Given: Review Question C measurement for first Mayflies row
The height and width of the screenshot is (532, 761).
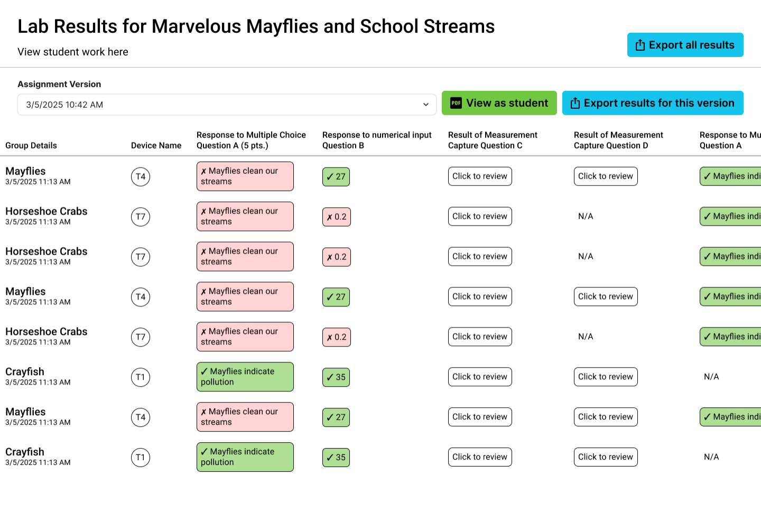Looking at the screenshot, I should pyautogui.click(x=480, y=176).
